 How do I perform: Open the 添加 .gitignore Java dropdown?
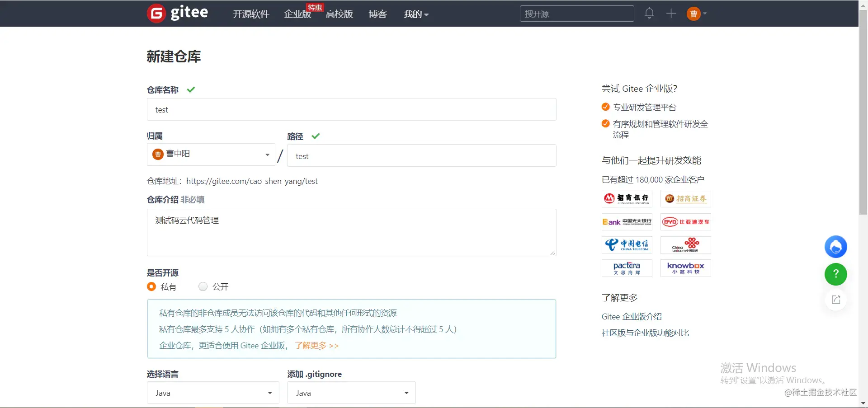351,393
